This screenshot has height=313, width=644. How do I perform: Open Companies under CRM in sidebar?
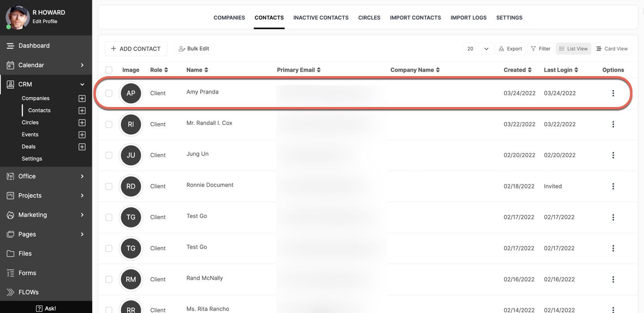pyautogui.click(x=35, y=99)
